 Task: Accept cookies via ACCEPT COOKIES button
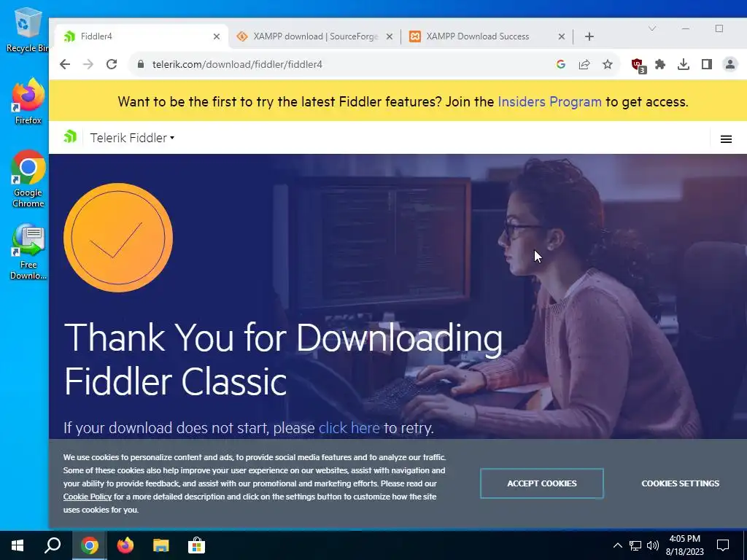coord(542,483)
